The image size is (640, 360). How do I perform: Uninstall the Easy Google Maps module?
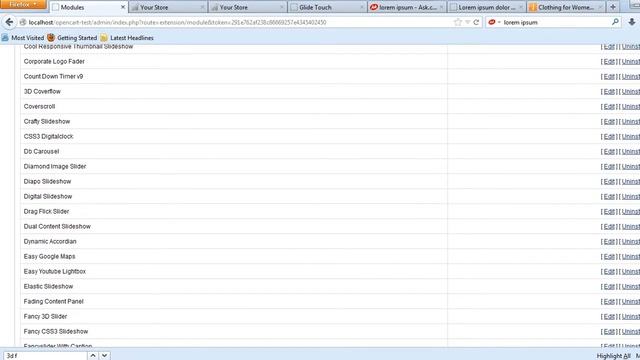click(631, 257)
